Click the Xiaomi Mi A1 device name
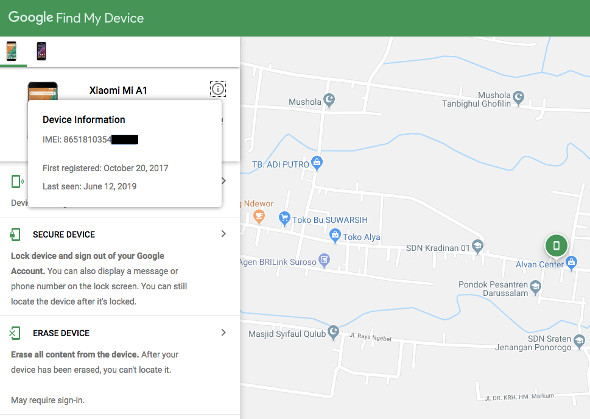The image size is (590, 419). pyautogui.click(x=118, y=90)
